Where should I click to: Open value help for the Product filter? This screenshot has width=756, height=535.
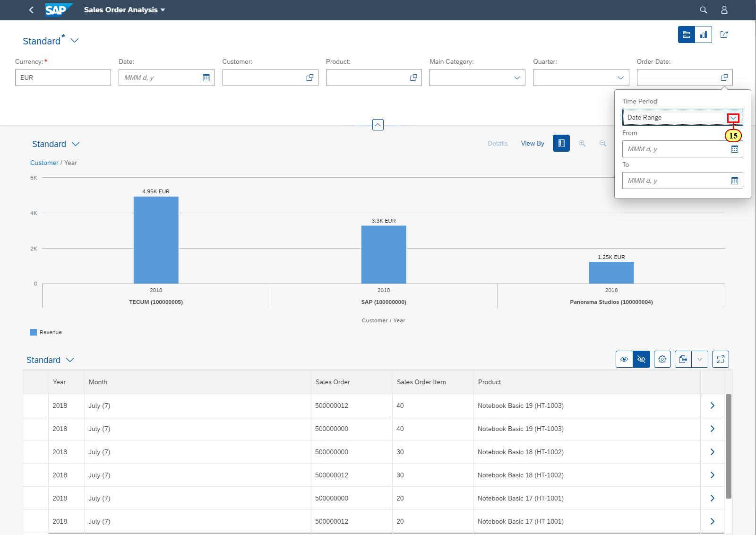(413, 78)
